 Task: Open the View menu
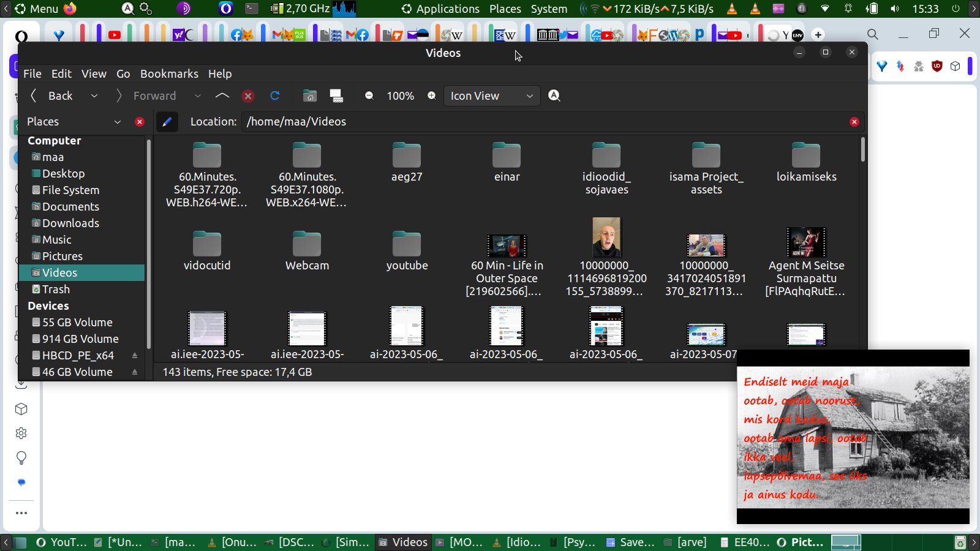click(x=94, y=73)
